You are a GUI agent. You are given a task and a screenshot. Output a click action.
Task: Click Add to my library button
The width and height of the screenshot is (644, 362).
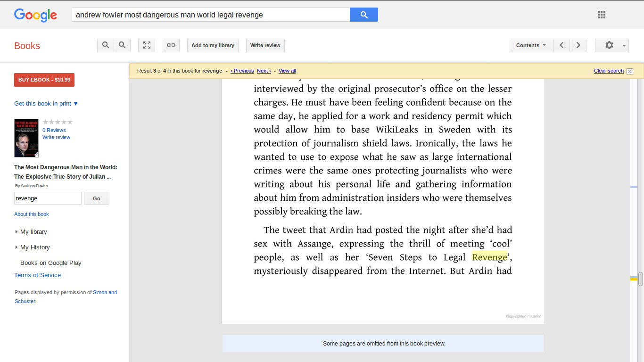tap(213, 45)
